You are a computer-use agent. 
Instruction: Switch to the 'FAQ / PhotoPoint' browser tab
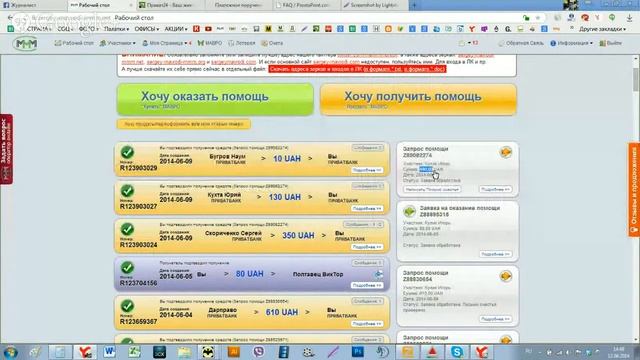(305, 5)
